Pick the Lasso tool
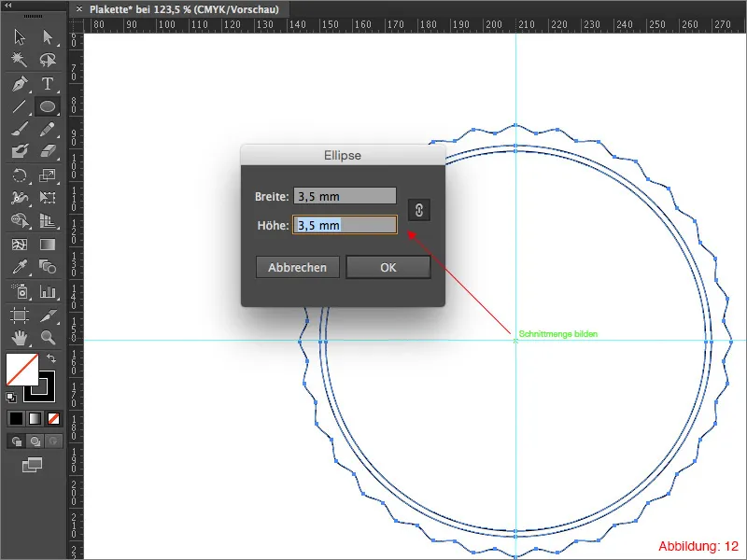The width and height of the screenshot is (747, 560). (48, 60)
